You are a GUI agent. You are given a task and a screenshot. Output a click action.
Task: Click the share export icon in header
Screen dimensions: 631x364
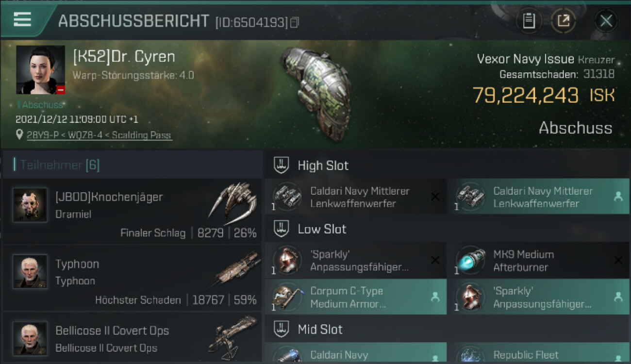[564, 21]
